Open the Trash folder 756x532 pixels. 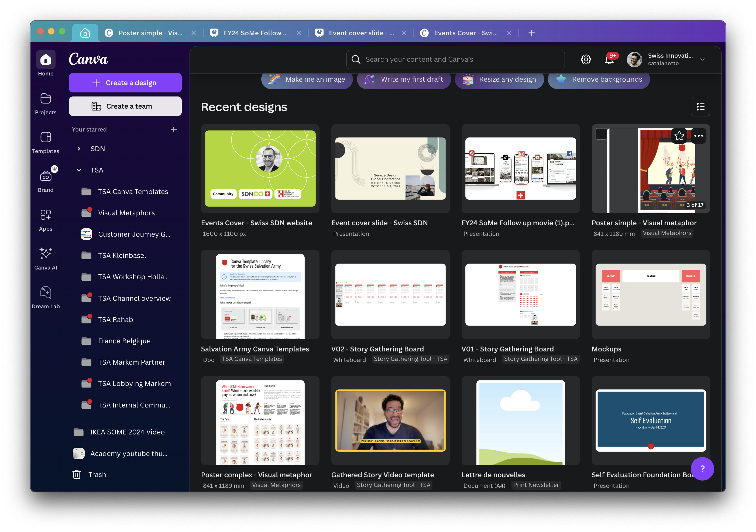89,474
